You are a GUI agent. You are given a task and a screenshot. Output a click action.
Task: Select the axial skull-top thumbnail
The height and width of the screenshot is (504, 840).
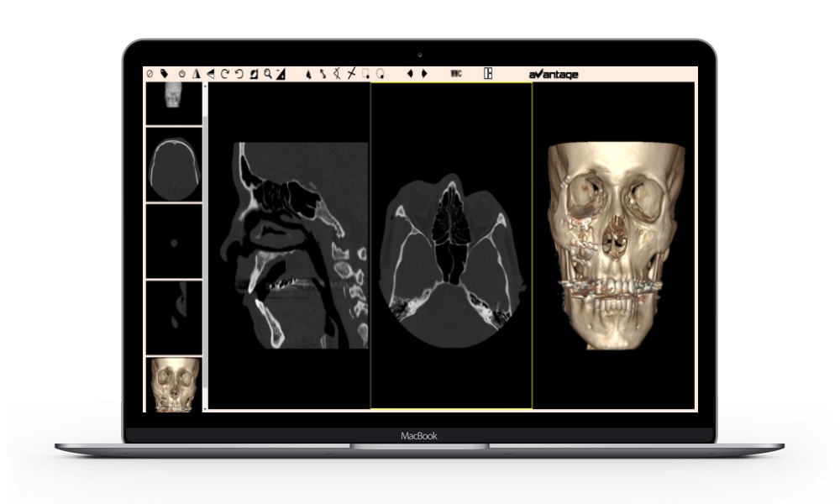[174, 165]
